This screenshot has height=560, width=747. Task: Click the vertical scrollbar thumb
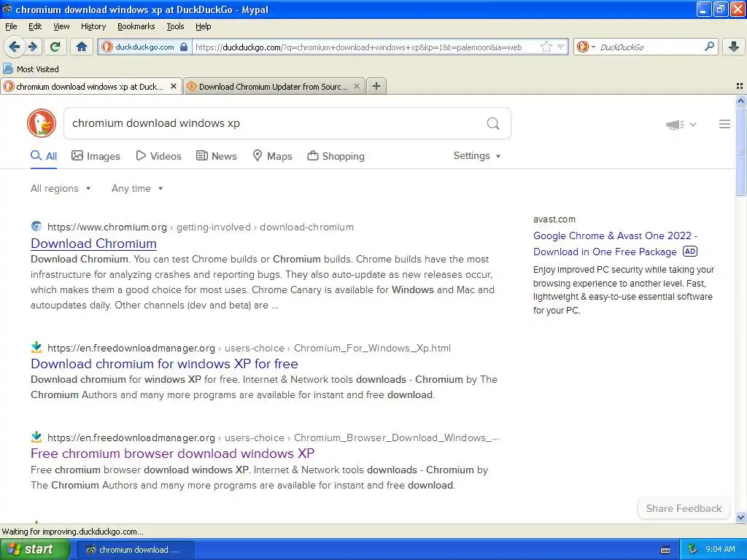(740, 152)
